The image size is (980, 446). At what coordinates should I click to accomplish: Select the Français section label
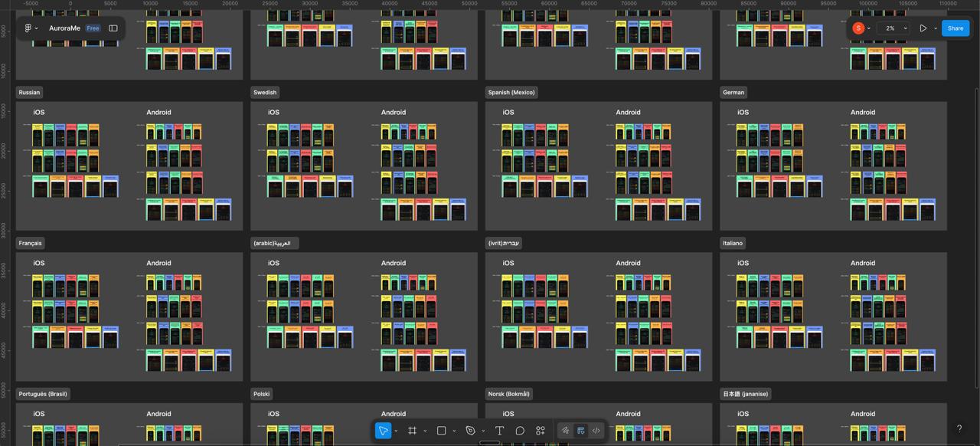[x=31, y=243]
